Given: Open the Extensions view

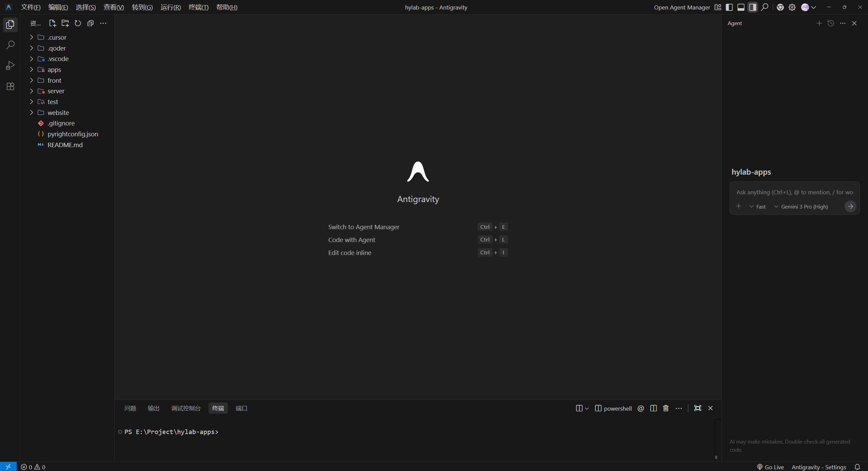Looking at the screenshot, I should (10, 86).
